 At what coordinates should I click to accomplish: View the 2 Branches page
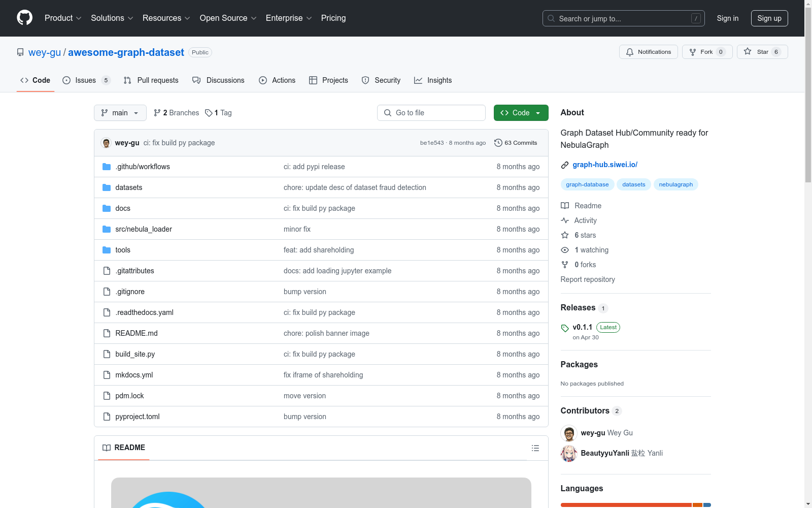coord(177,113)
